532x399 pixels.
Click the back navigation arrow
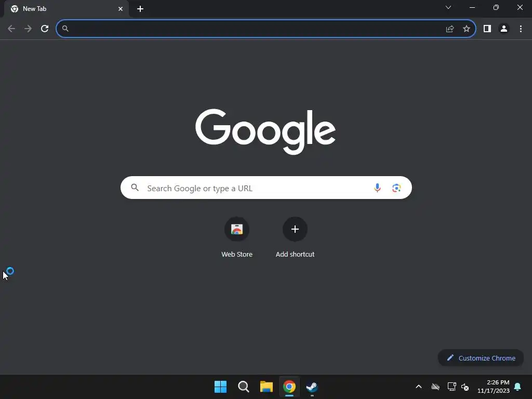[11, 29]
